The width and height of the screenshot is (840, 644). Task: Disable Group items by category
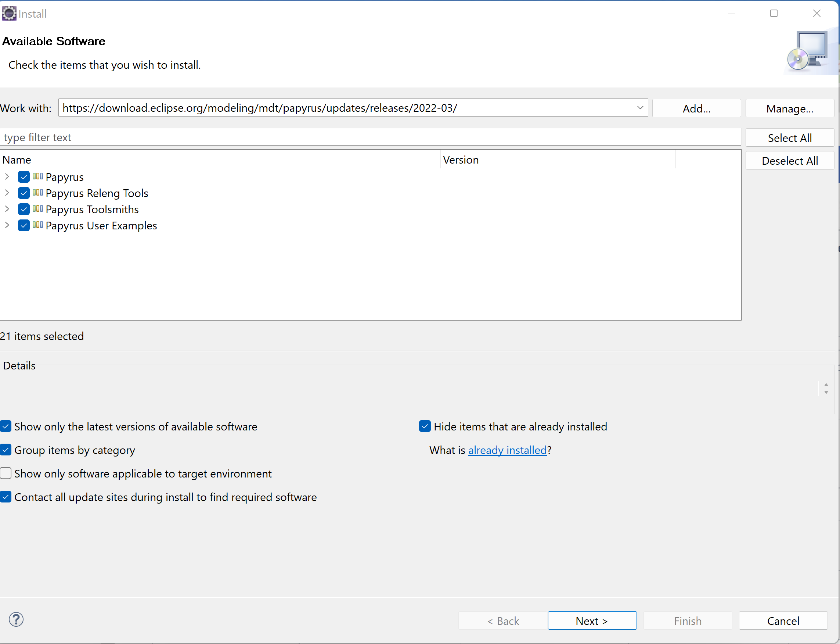coord(6,450)
